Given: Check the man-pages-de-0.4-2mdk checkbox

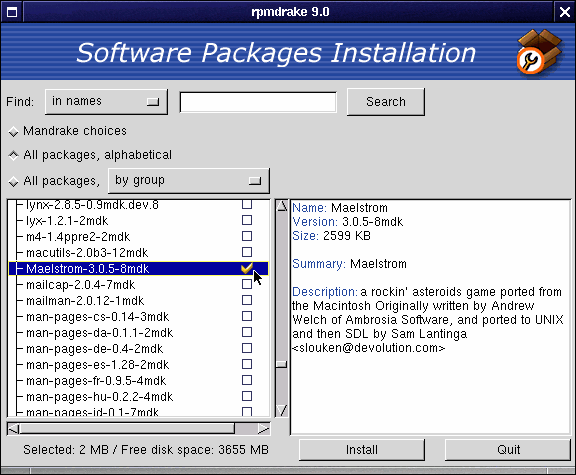Looking at the screenshot, I should point(247,348).
